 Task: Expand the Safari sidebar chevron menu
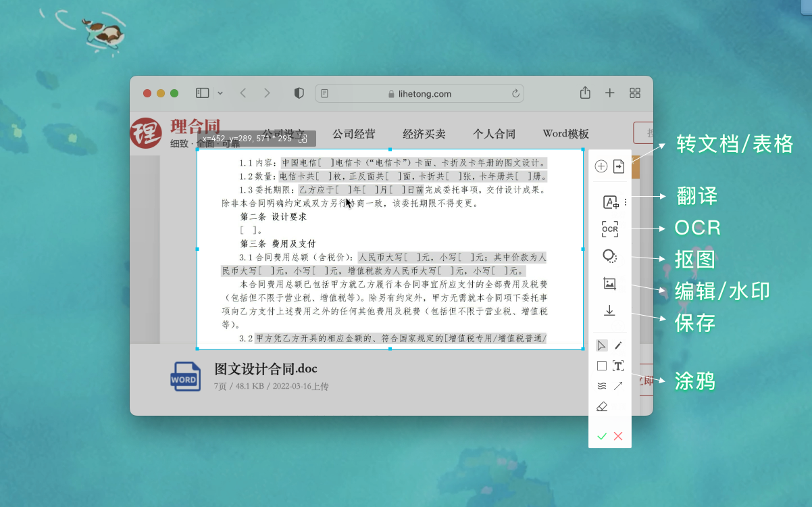pos(220,93)
